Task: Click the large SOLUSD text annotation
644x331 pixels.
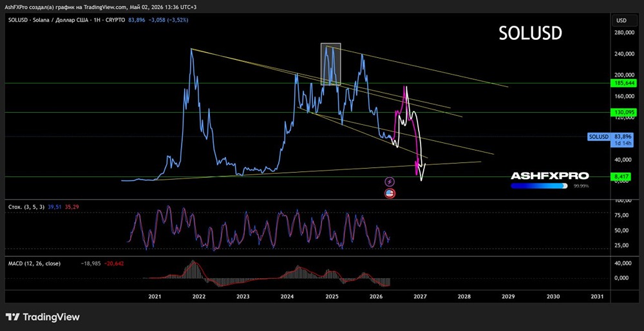Action: 530,33
